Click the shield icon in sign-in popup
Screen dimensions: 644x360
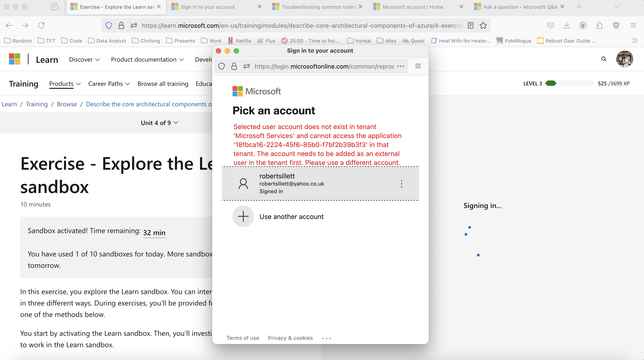pyautogui.click(x=222, y=66)
